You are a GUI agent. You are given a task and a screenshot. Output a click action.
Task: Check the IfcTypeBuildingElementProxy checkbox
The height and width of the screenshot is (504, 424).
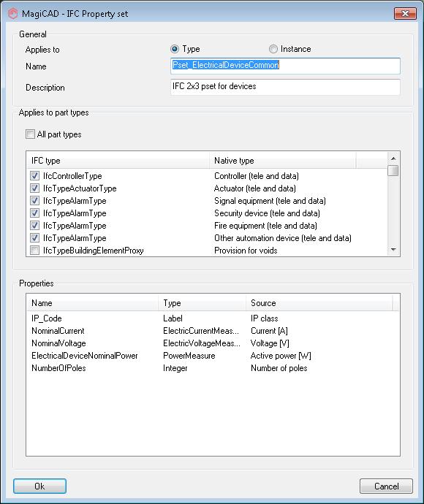pyautogui.click(x=35, y=251)
